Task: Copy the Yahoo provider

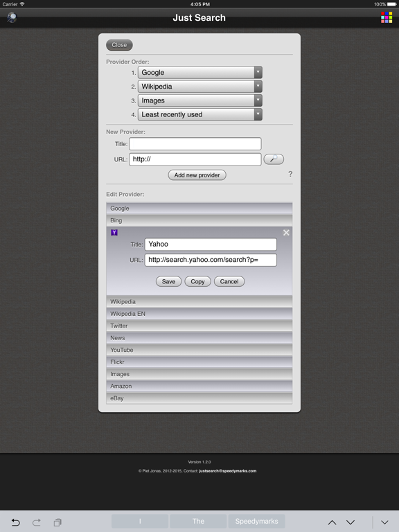Action: click(197, 281)
